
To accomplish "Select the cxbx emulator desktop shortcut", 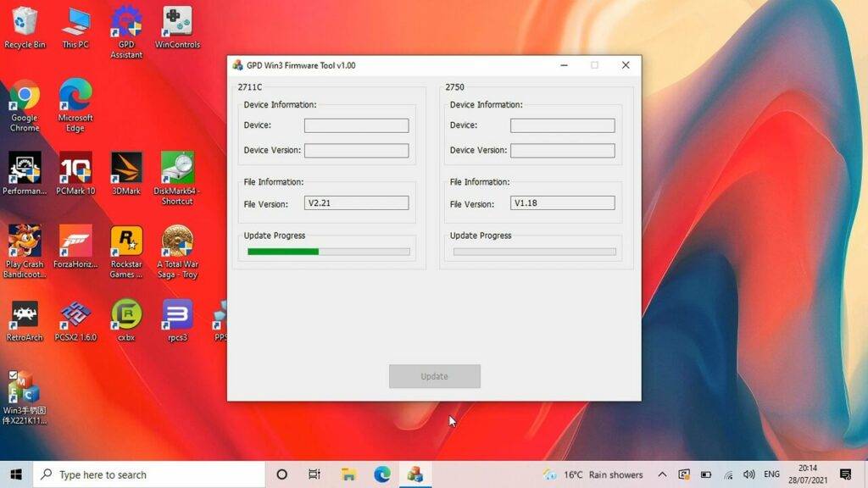I will pos(126,319).
